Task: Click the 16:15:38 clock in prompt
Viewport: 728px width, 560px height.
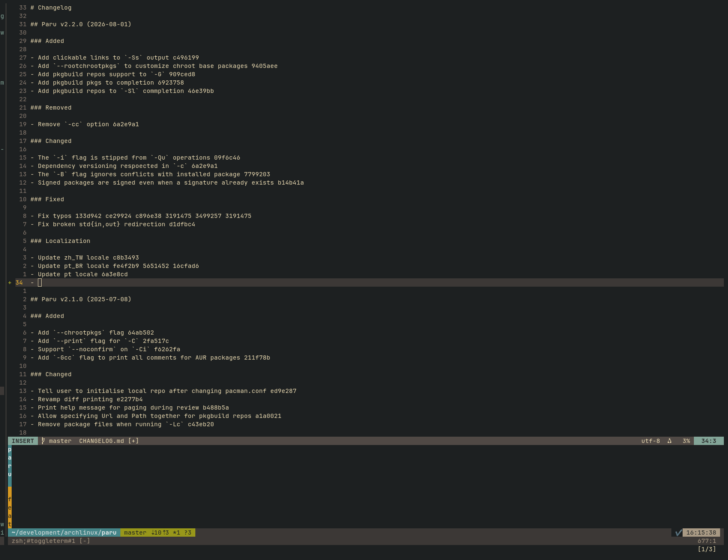Action: coord(701,532)
